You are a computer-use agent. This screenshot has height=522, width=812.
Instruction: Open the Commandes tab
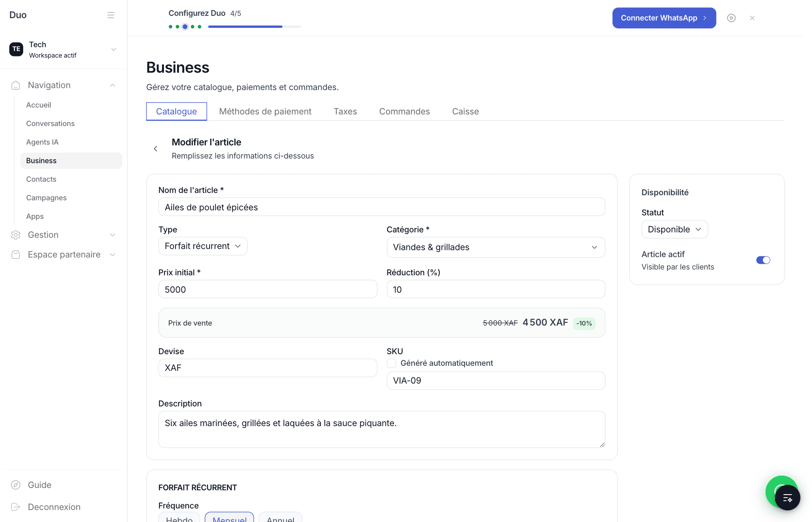click(x=404, y=111)
